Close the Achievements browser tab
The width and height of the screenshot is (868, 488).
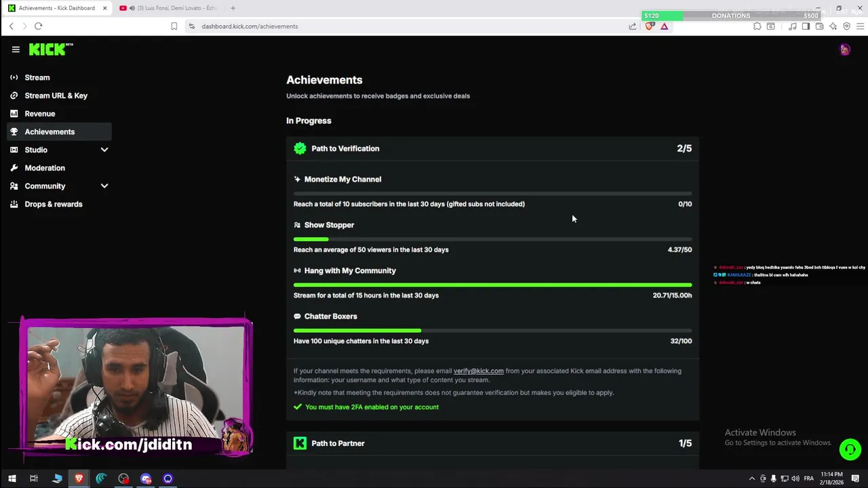pos(104,8)
